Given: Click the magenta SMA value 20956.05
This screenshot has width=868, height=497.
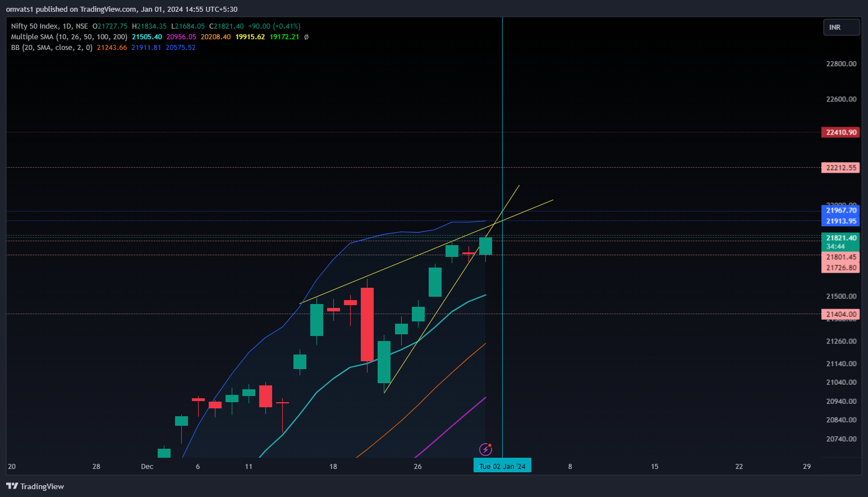Looking at the screenshot, I should click(x=181, y=37).
